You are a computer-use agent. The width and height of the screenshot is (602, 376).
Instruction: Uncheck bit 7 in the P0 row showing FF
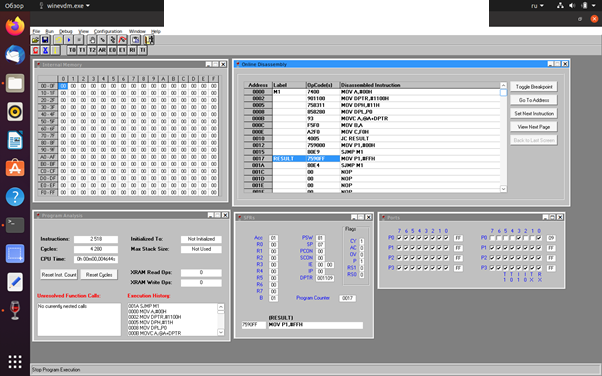click(x=399, y=238)
